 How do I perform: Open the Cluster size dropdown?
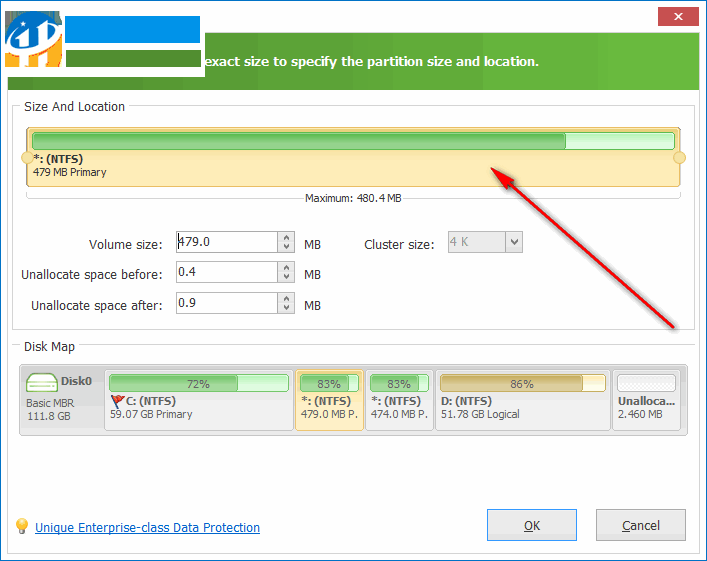(514, 242)
